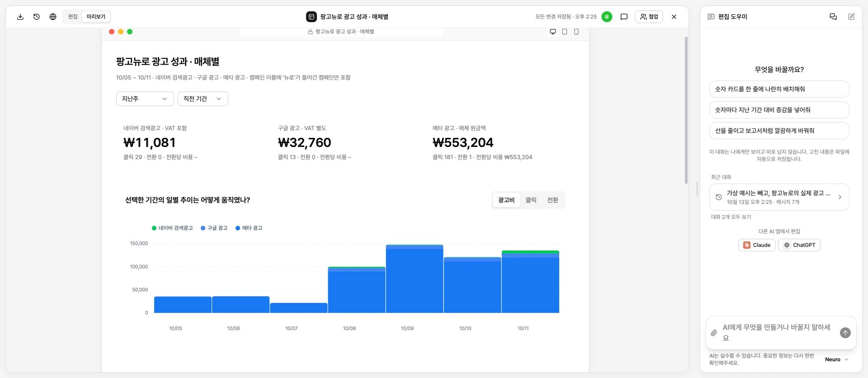Open the 지난주 period dropdown
Screen dimensions: 868x378
145,99
